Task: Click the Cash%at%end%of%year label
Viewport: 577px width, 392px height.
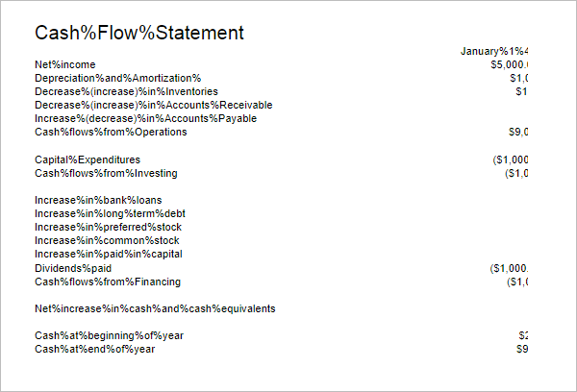Action: 95,350
